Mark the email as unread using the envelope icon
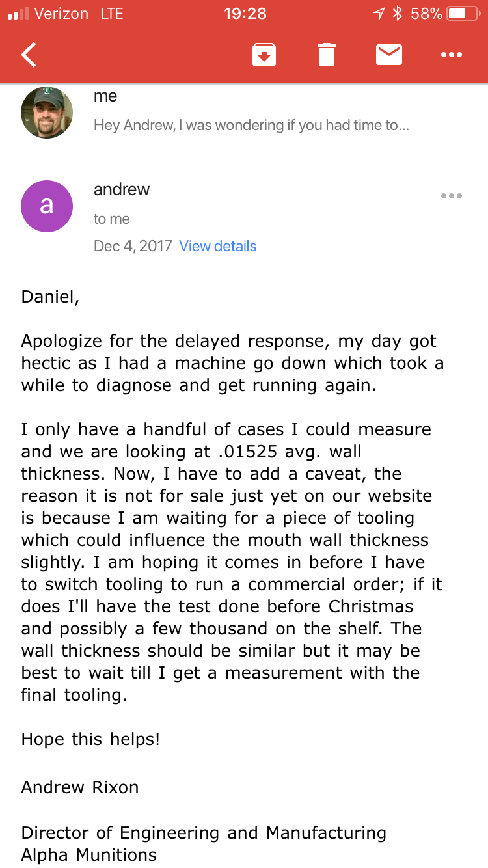The image size is (488, 868). (389, 55)
